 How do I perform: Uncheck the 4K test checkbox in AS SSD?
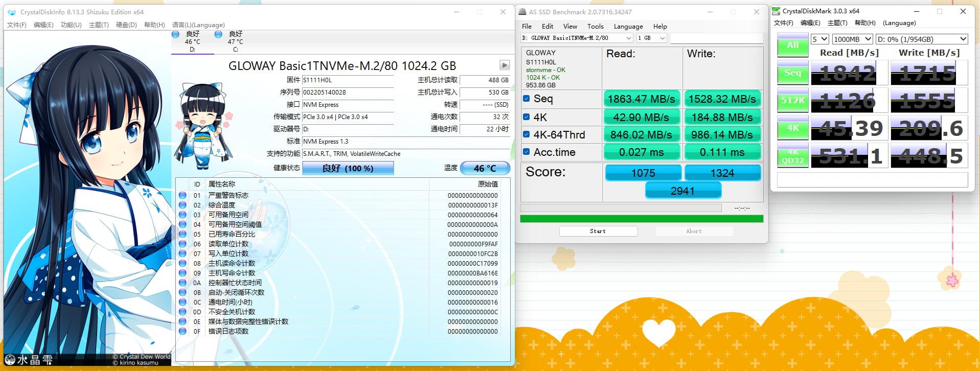(526, 117)
